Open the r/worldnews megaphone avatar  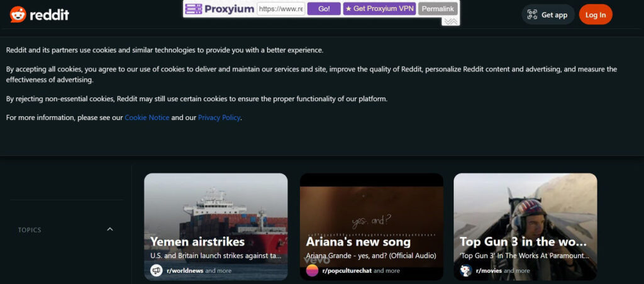click(157, 270)
